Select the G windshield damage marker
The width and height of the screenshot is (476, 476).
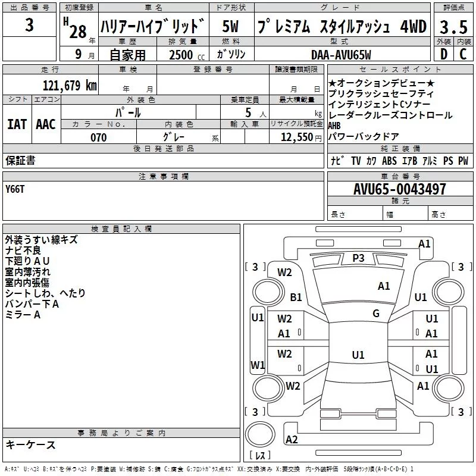pos(375,314)
